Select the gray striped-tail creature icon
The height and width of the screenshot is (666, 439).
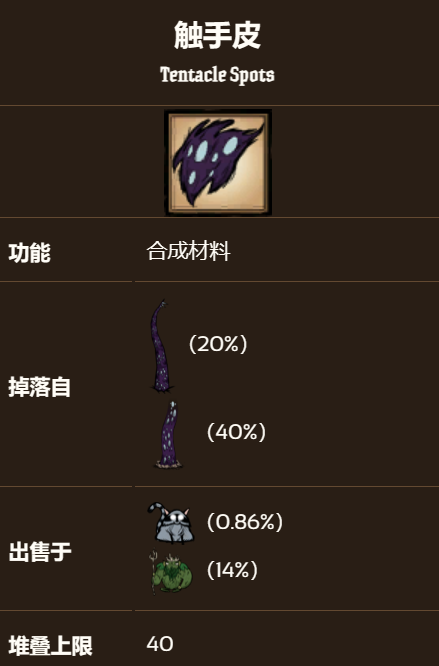[x=171, y=523]
